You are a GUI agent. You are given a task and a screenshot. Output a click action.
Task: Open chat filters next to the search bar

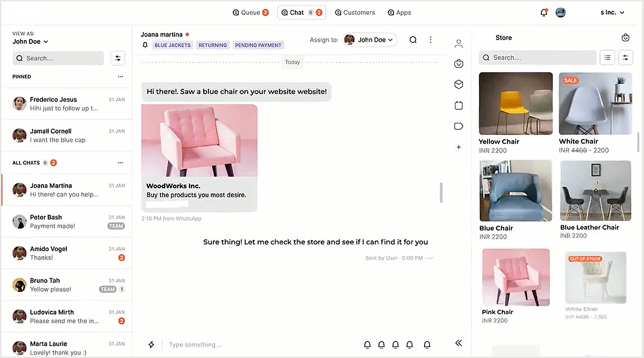coord(118,58)
